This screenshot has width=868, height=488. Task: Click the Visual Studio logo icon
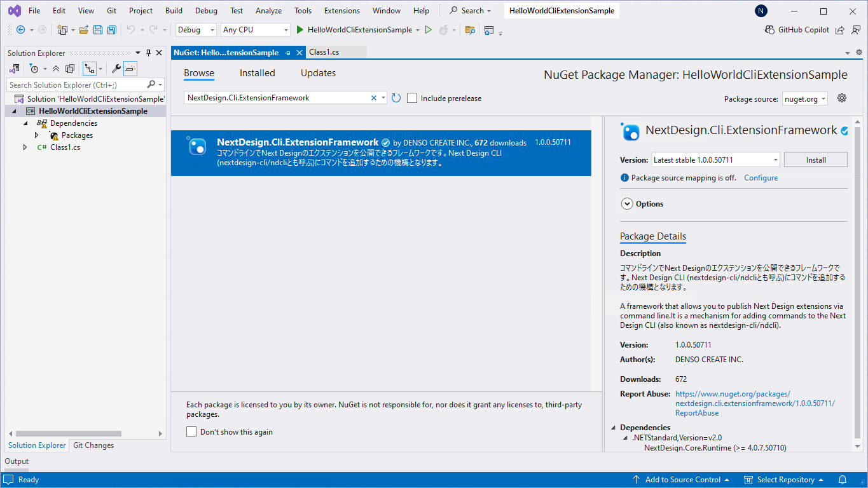(14, 11)
